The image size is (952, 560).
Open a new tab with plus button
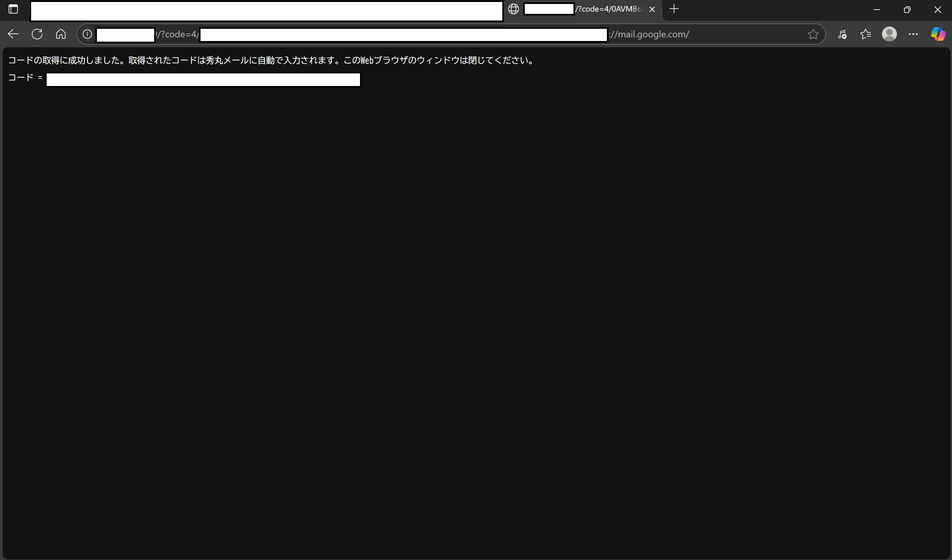(674, 9)
